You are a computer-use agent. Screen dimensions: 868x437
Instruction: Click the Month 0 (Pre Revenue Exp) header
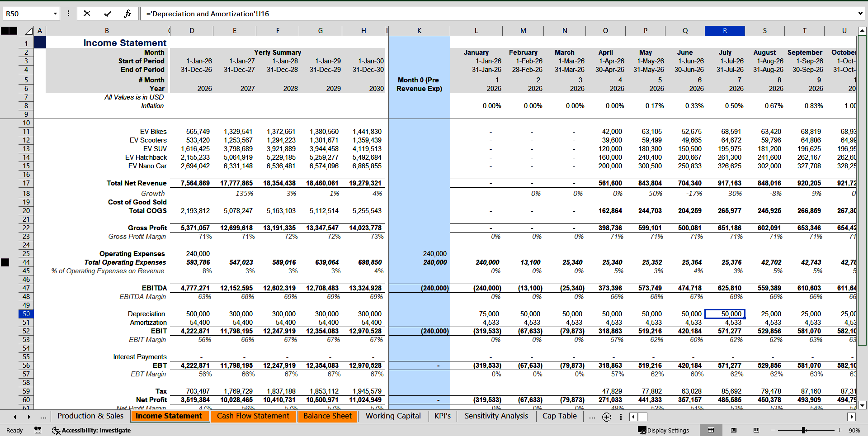[419, 84]
